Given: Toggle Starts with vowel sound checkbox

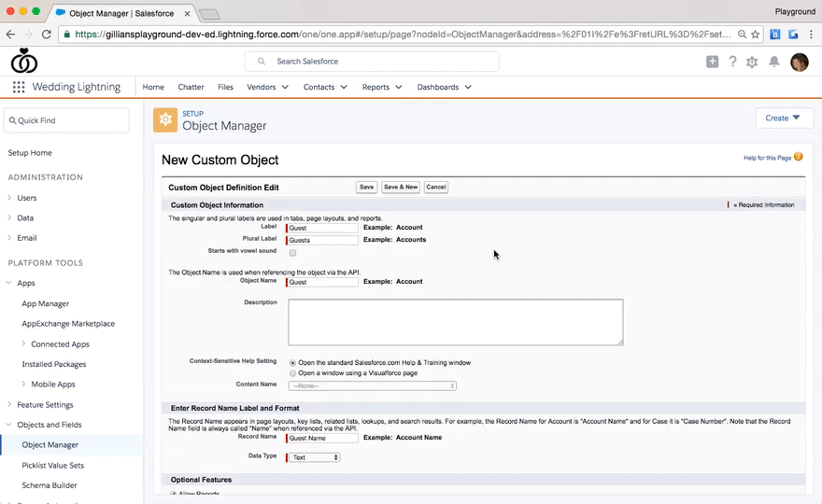Looking at the screenshot, I should click(292, 253).
